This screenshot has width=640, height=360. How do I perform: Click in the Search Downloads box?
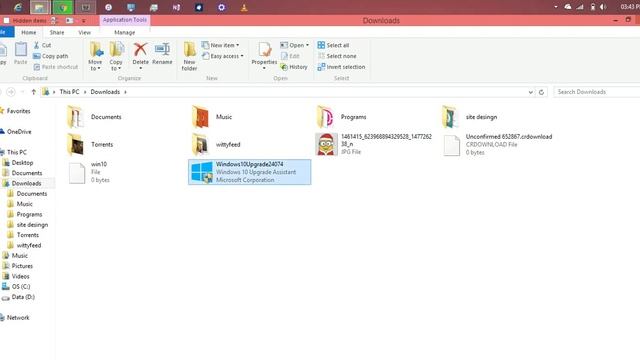click(597, 92)
